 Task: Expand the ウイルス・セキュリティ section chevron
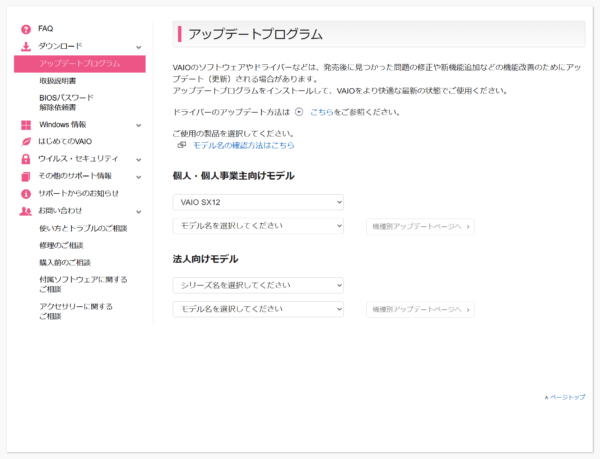pos(139,159)
